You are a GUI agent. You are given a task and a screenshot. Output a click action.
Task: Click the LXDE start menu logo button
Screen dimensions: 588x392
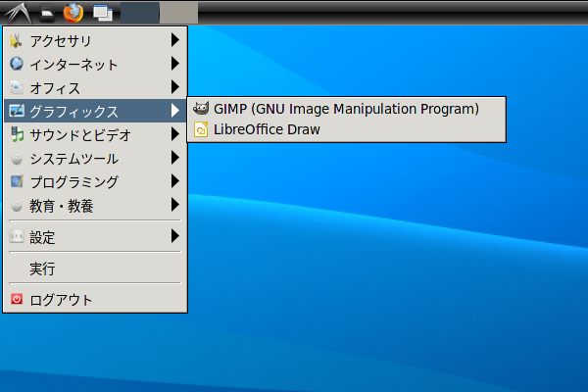click(x=18, y=13)
